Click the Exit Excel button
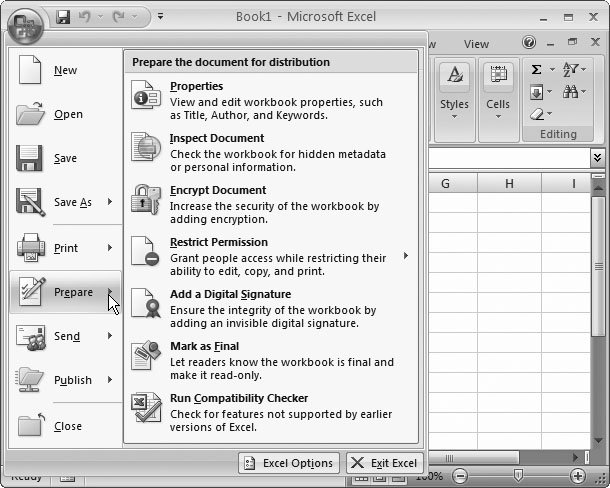Viewport: 610px width, 488px height. point(385,463)
